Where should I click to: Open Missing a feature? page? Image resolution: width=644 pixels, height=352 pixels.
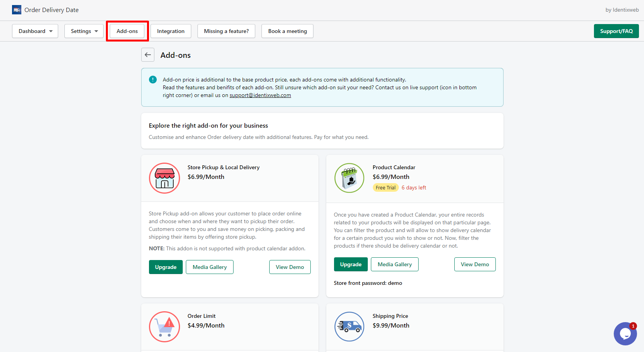(x=226, y=31)
